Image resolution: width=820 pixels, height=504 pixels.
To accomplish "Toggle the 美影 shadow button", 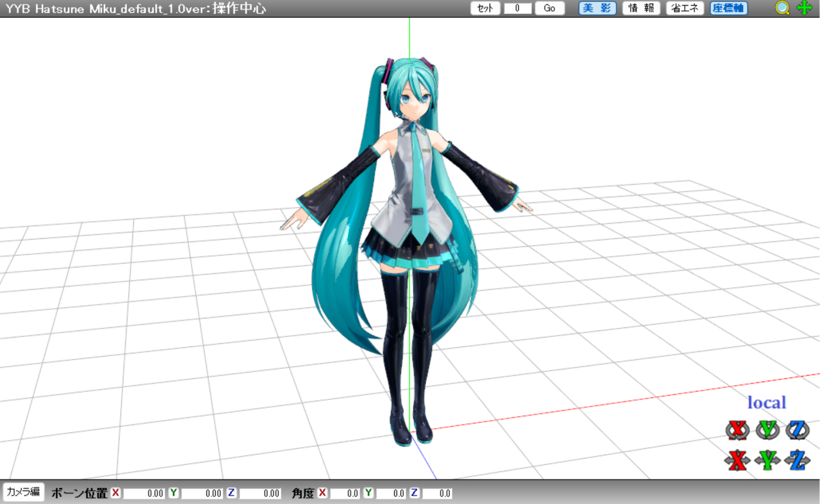I will (598, 8).
